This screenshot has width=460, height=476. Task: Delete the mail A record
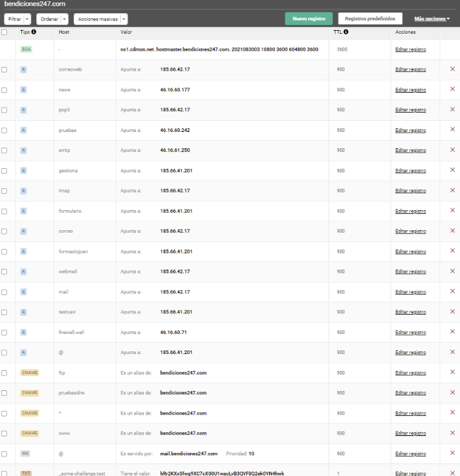[x=452, y=291]
